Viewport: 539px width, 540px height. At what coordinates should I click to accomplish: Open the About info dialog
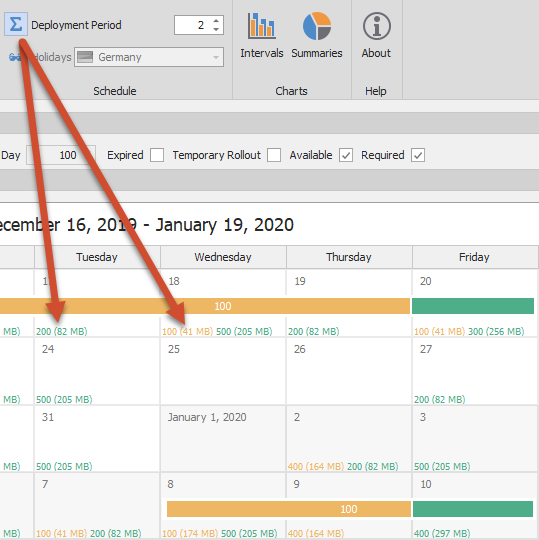(376, 35)
